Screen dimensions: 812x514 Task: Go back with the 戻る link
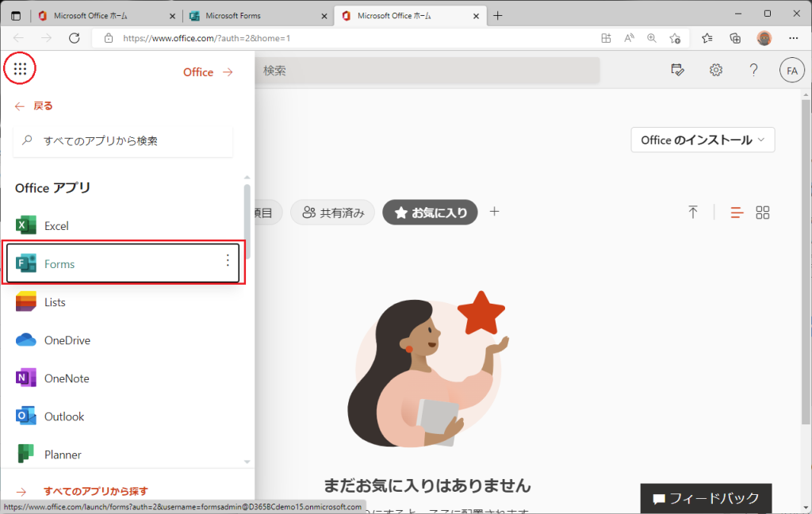click(x=33, y=105)
